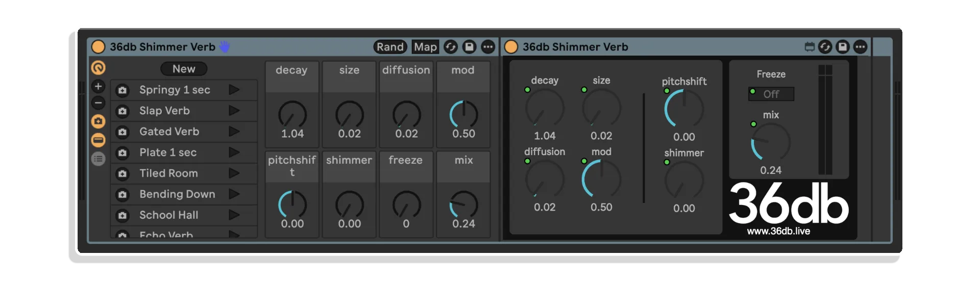Click the device diffusion knob
The width and height of the screenshot is (980, 281).
pos(545,180)
